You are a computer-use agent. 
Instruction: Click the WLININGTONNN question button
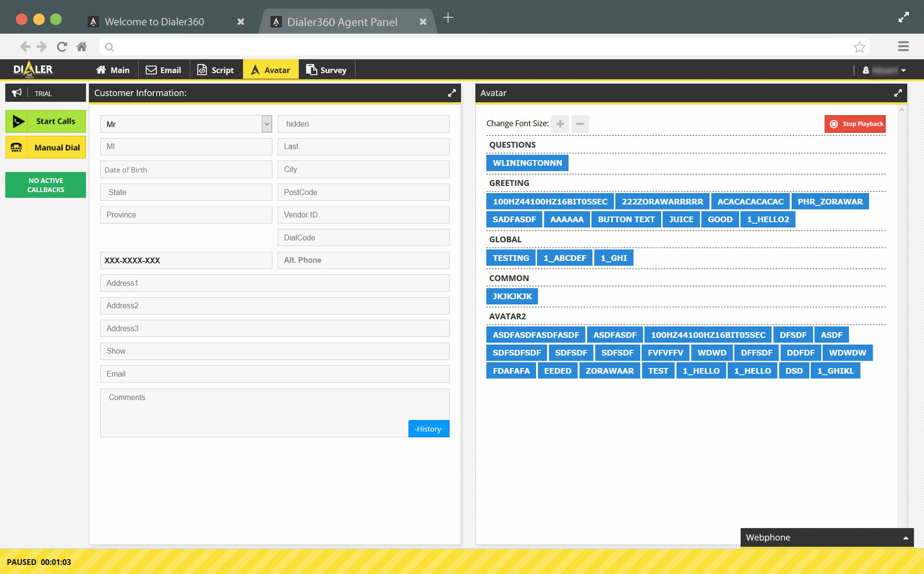(x=527, y=163)
